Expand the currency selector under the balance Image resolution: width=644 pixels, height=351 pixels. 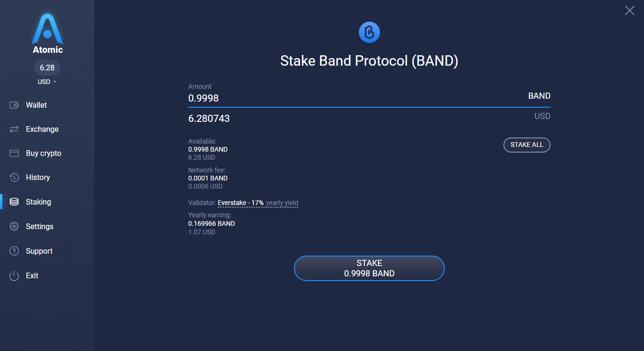click(x=47, y=81)
